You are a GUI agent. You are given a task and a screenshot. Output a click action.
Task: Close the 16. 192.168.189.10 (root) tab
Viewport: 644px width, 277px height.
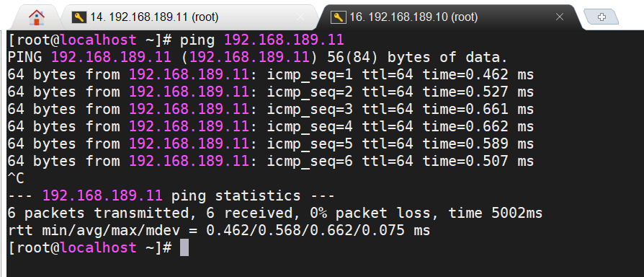(560, 17)
